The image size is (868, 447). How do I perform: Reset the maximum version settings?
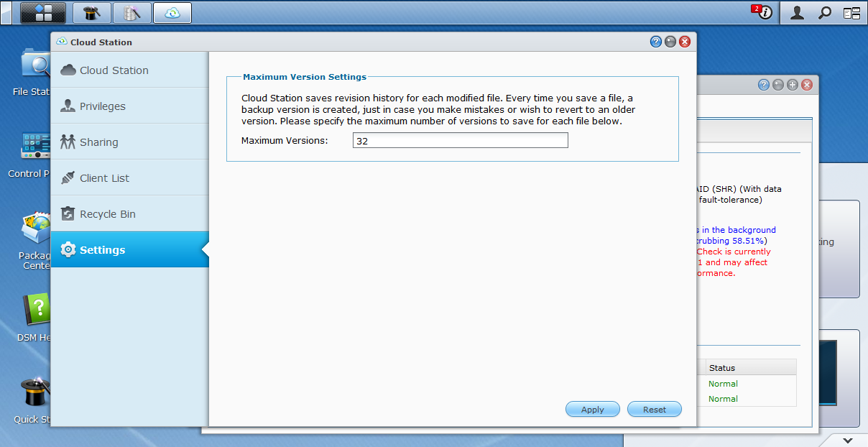click(655, 410)
